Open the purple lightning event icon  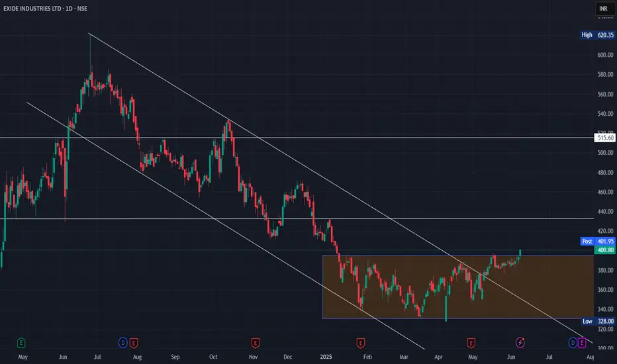(520, 343)
